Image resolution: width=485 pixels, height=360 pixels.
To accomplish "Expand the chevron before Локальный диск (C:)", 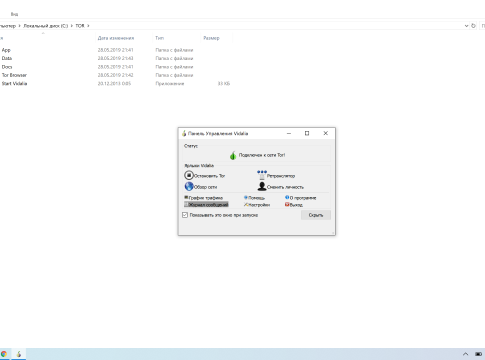I will pos(19,26).
